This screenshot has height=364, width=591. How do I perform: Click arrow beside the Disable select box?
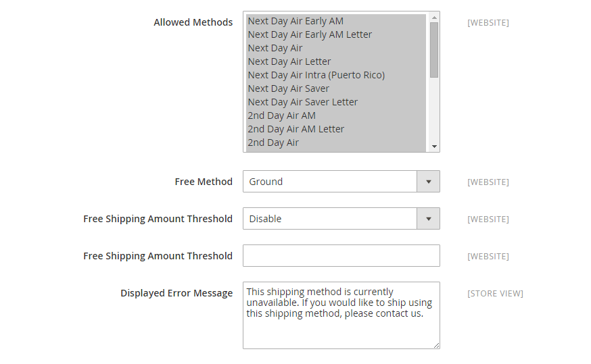tap(428, 219)
